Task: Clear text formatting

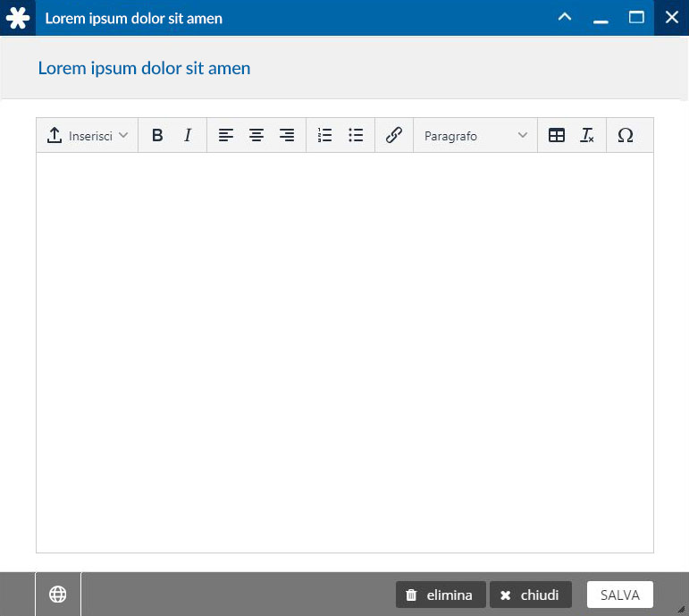Action: tap(587, 135)
